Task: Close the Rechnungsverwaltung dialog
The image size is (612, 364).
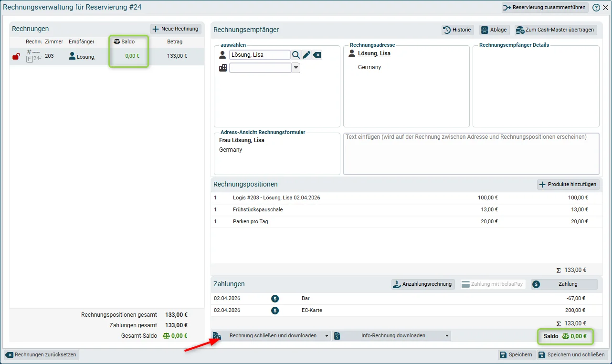Action: [x=605, y=8]
